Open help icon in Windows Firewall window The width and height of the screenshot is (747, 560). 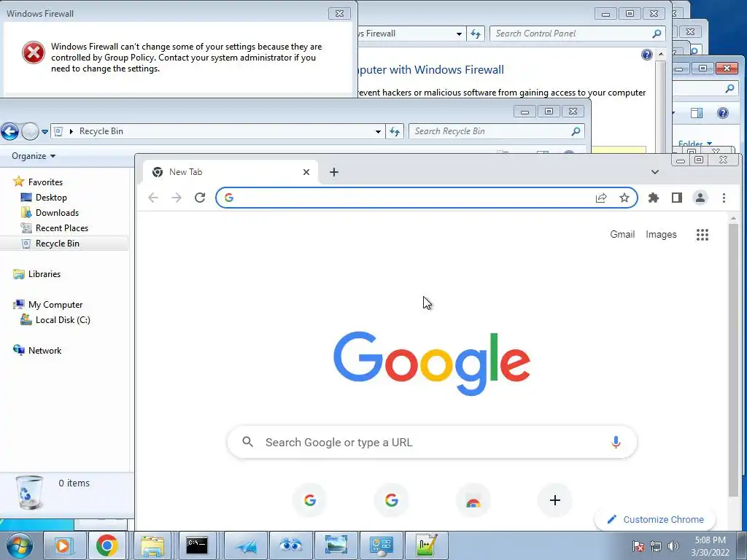(646, 55)
